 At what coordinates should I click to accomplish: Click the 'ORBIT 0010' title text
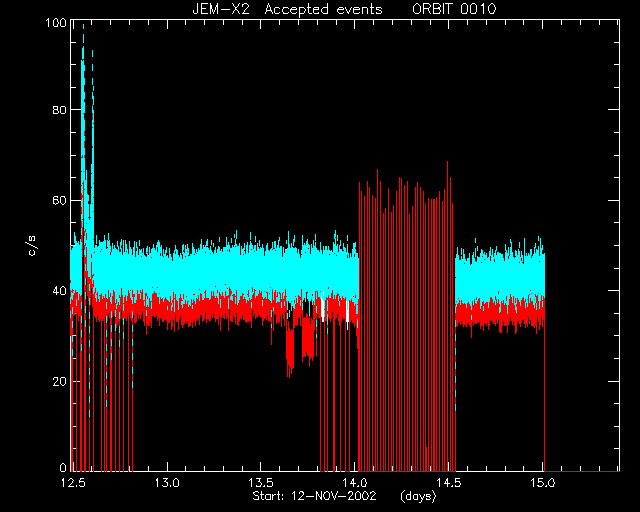tap(454, 9)
